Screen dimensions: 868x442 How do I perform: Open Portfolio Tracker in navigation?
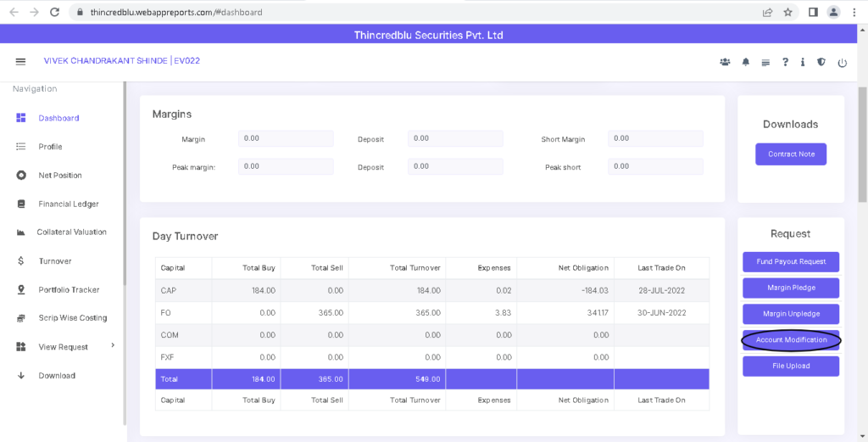tap(70, 289)
